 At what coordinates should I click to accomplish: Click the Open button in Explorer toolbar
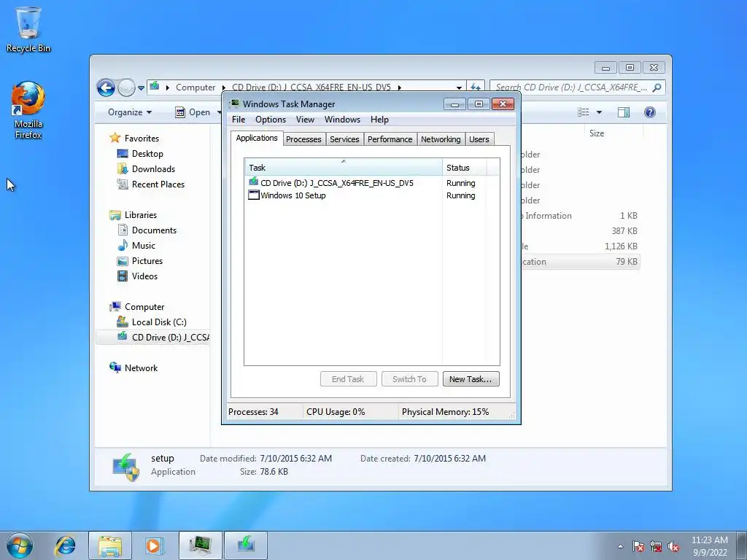[x=193, y=112]
